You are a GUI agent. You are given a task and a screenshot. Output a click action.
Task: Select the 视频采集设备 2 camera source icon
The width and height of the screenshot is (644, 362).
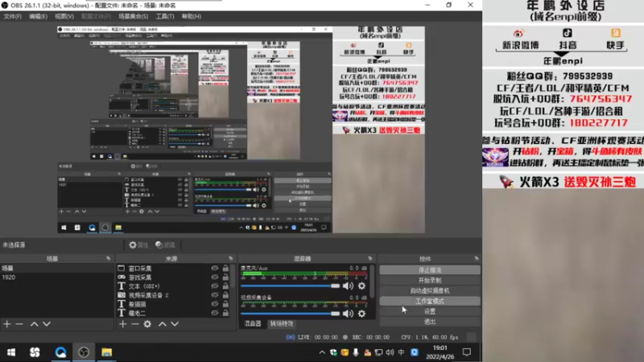pyautogui.click(x=122, y=295)
